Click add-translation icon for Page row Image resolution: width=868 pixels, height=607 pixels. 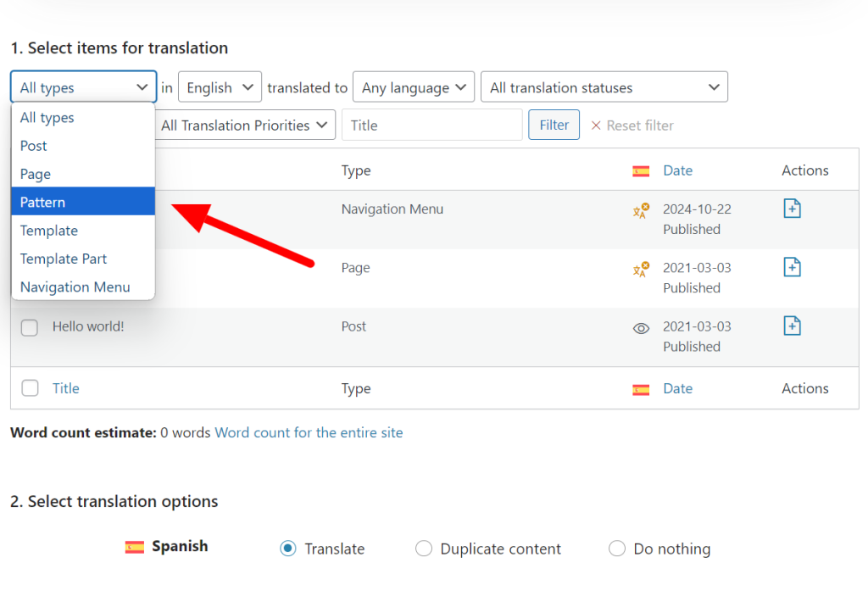coord(792,268)
